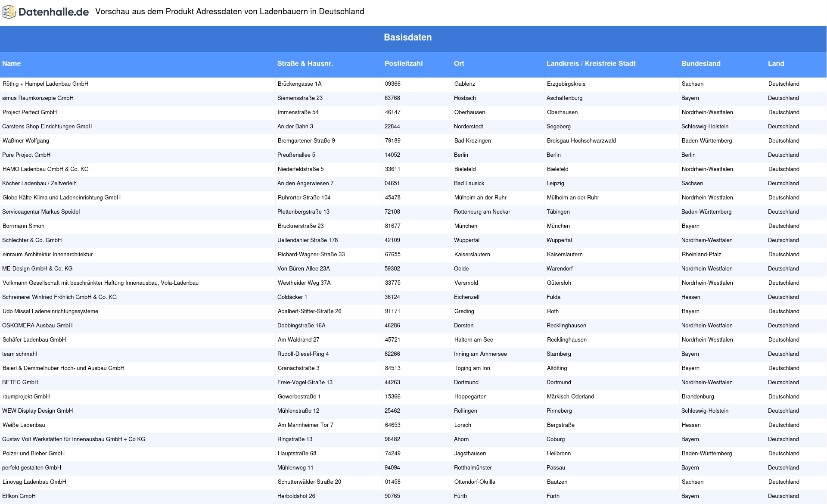Click the Bundesland column header
Screen dimensions: 827x504
(x=701, y=63)
